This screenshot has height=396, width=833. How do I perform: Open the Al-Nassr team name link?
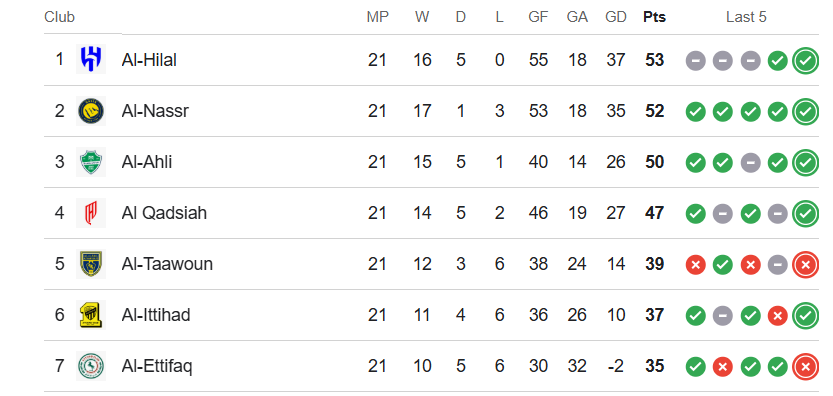pos(155,111)
